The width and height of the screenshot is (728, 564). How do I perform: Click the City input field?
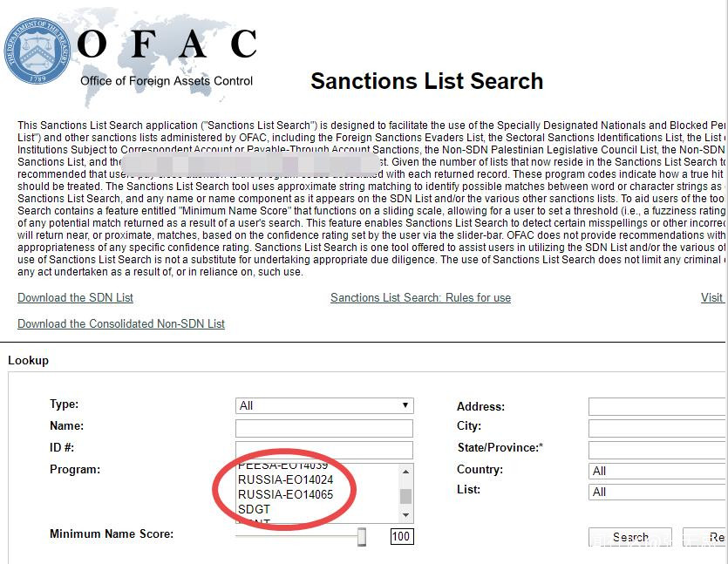coord(657,428)
